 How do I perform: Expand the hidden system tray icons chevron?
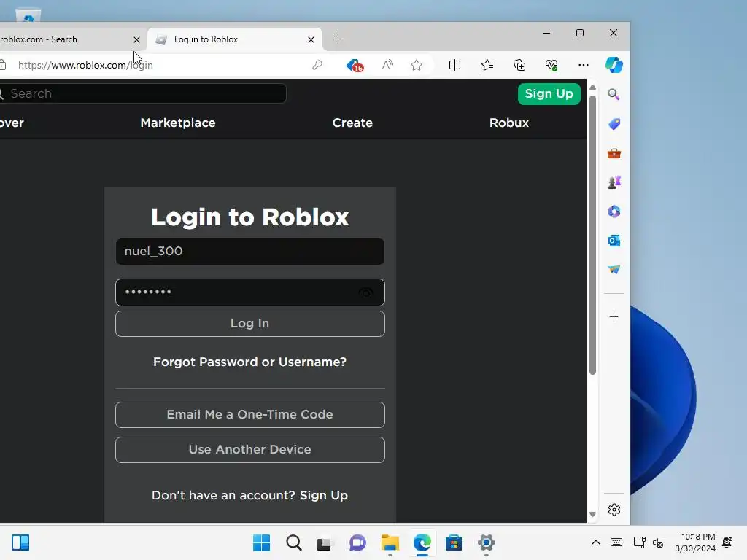tap(595, 542)
